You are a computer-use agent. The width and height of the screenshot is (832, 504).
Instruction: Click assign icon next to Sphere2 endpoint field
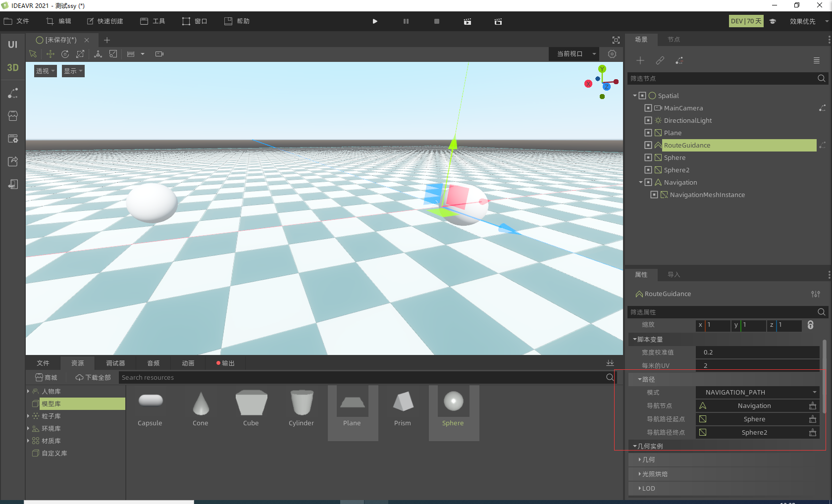click(813, 433)
